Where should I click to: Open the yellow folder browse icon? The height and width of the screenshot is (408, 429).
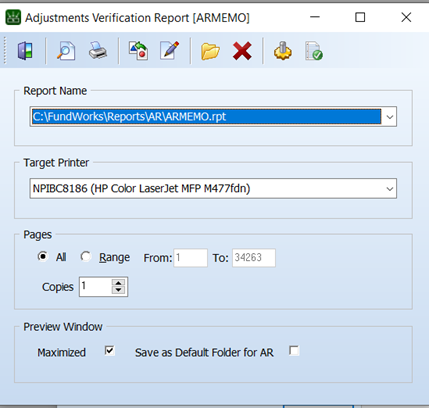click(210, 52)
